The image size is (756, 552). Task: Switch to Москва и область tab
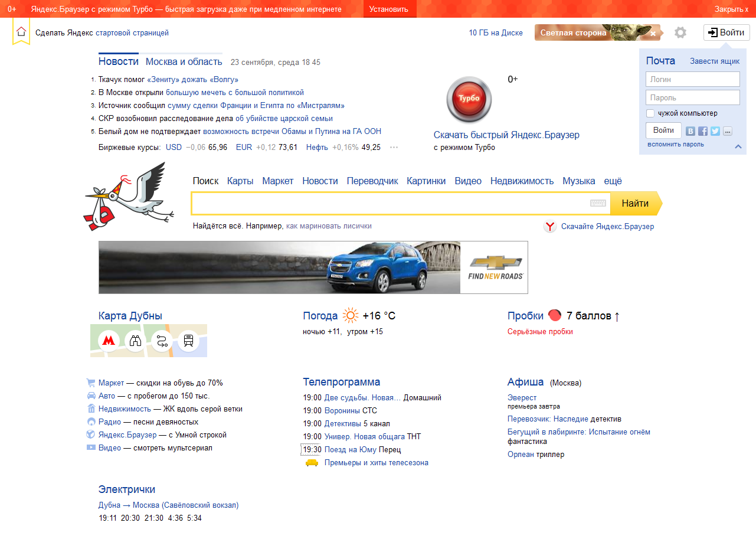point(184,61)
